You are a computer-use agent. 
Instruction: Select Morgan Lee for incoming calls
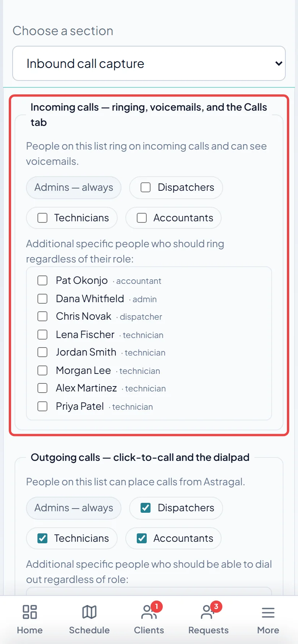click(42, 370)
